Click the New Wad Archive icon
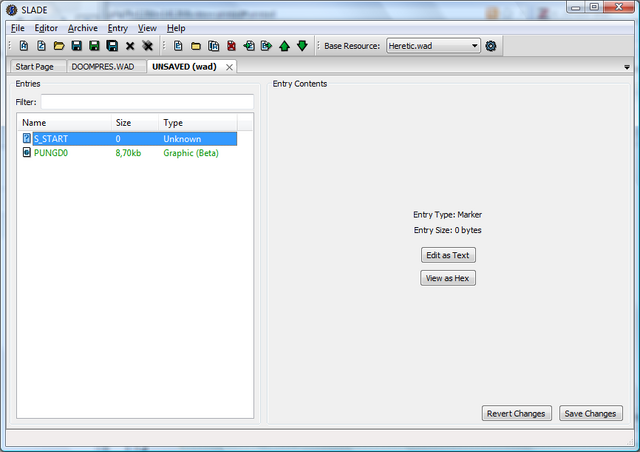The image size is (640, 452). [24, 46]
